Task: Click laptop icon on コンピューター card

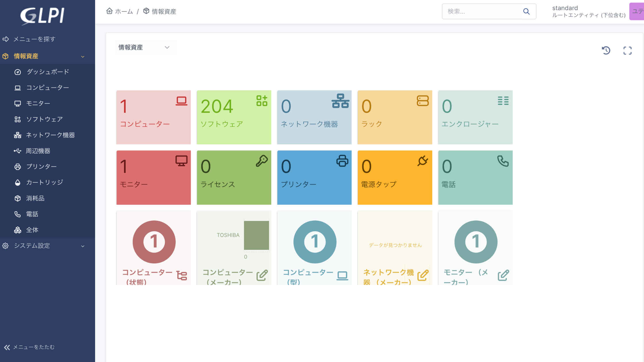Action: click(181, 101)
